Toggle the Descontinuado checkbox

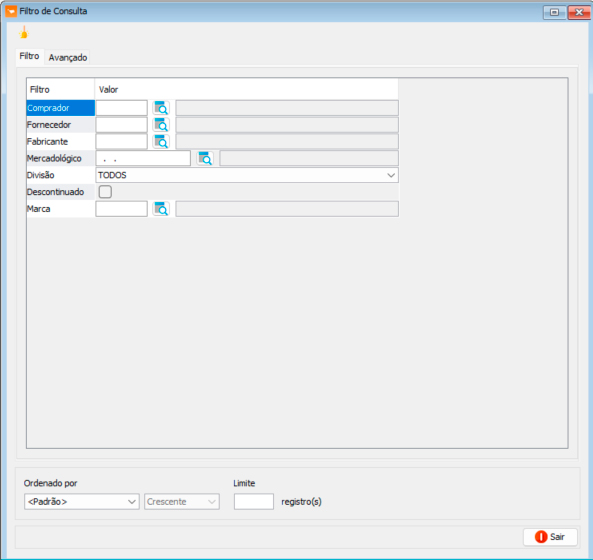pos(105,192)
